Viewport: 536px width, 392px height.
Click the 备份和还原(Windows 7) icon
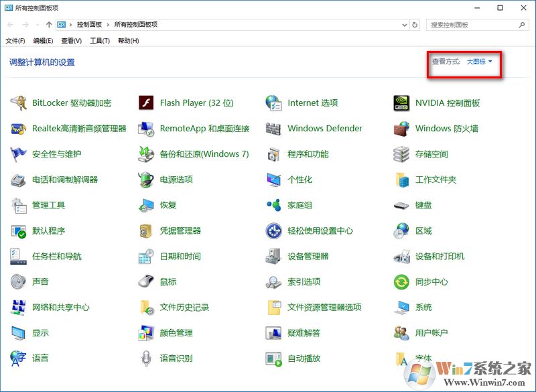coord(146,154)
